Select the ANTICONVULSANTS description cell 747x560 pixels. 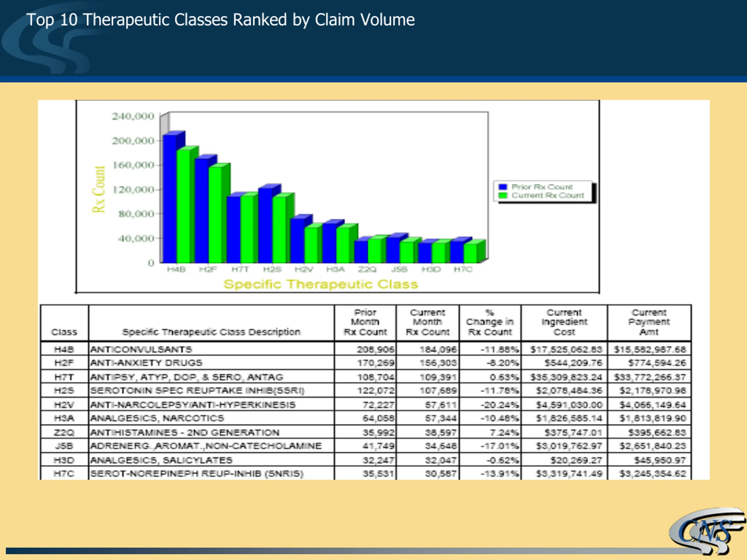click(211, 349)
